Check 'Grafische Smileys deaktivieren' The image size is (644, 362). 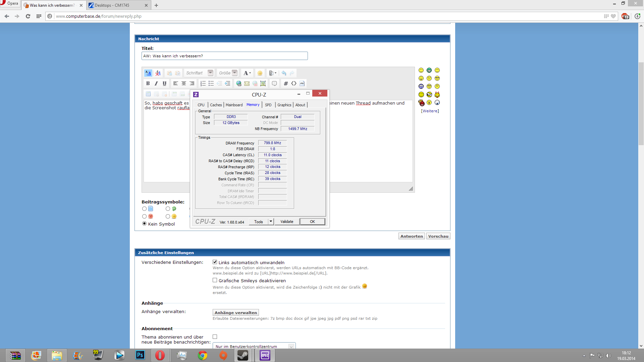(x=215, y=280)
